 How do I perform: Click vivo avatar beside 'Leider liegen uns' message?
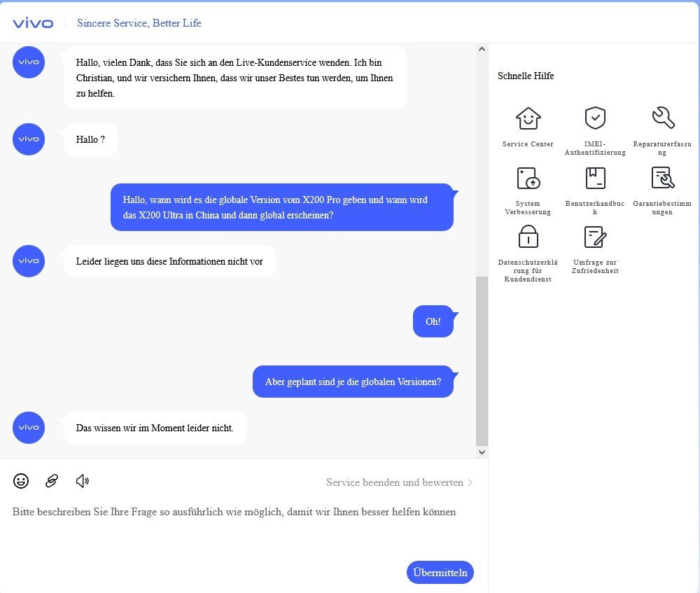(x=29, y=261)
